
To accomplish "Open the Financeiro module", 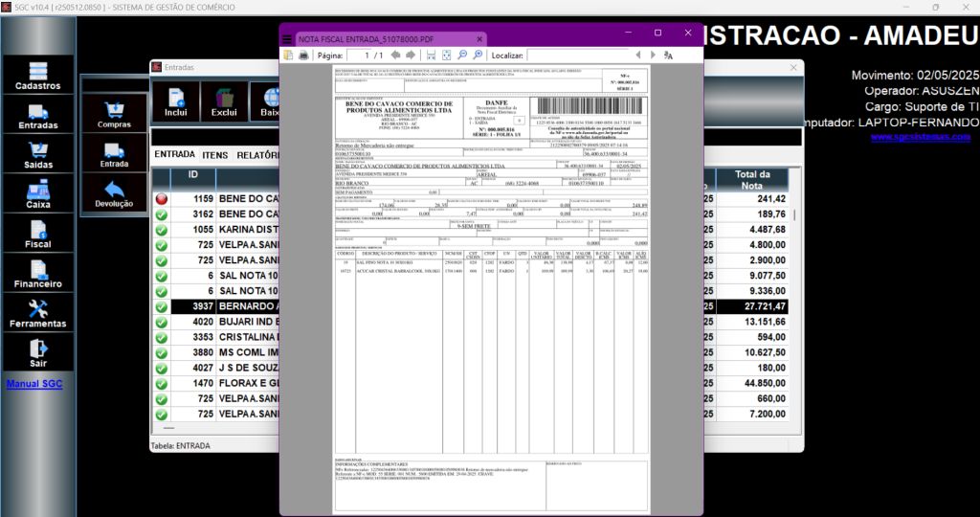I will (38, 274).
